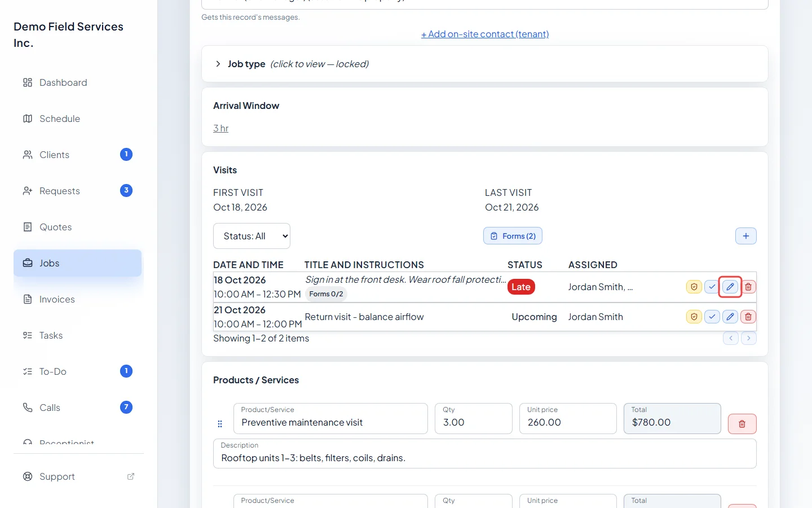Click the Late status badge
This screenshot has width=812, height=508.
click(521, 287)
